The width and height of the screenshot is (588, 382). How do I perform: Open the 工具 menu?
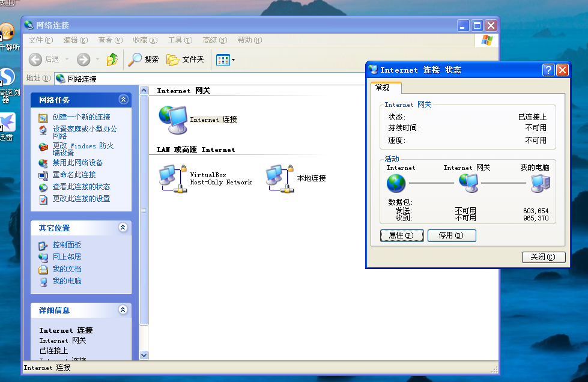180,40
